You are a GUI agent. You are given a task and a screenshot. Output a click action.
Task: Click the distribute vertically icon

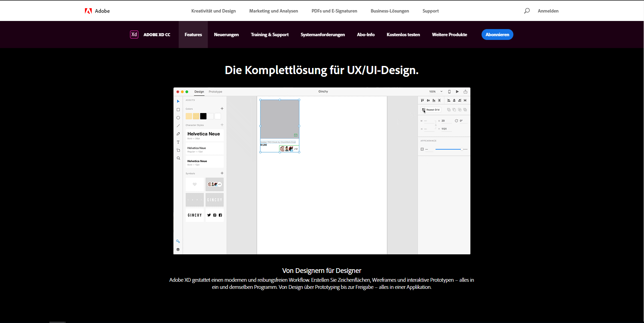pyautogui.click(x=465, y=100)
